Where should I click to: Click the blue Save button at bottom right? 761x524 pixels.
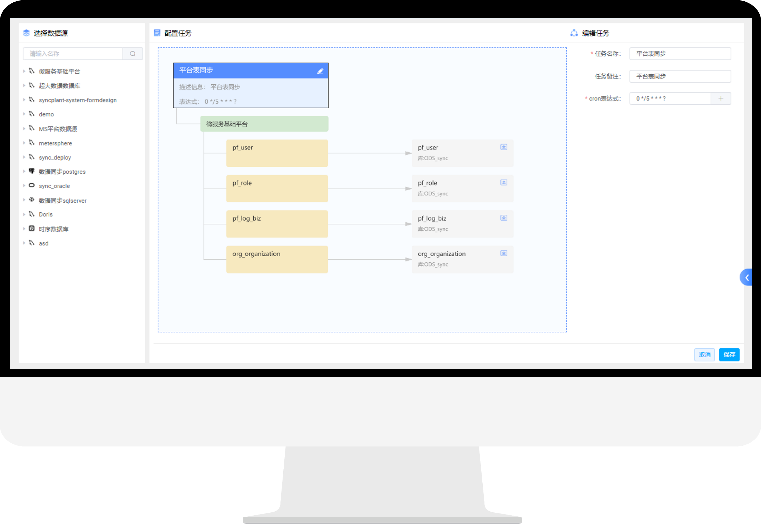729,354
